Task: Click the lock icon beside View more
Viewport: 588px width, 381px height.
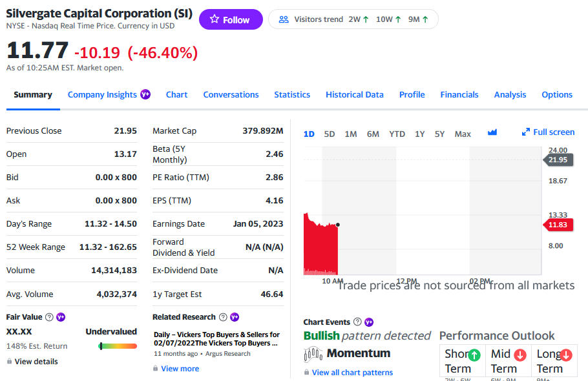Action: [x=155, y=368]
